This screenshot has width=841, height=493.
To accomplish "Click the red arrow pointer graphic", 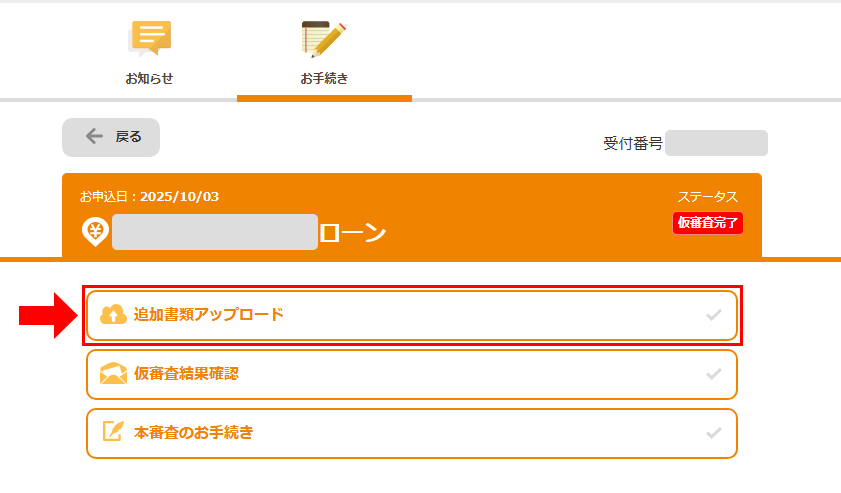I will coord(46,315).
